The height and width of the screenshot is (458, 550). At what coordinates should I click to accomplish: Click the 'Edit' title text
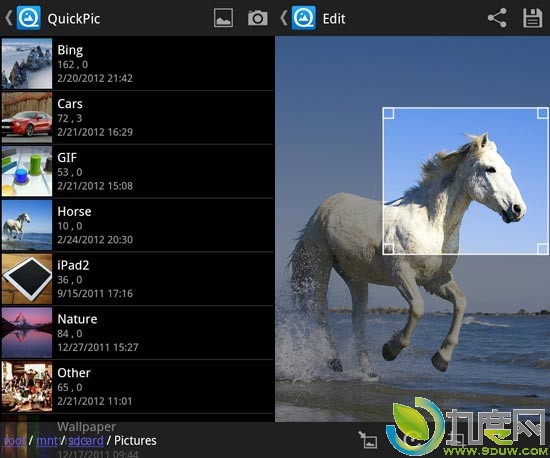coord(334,19)
